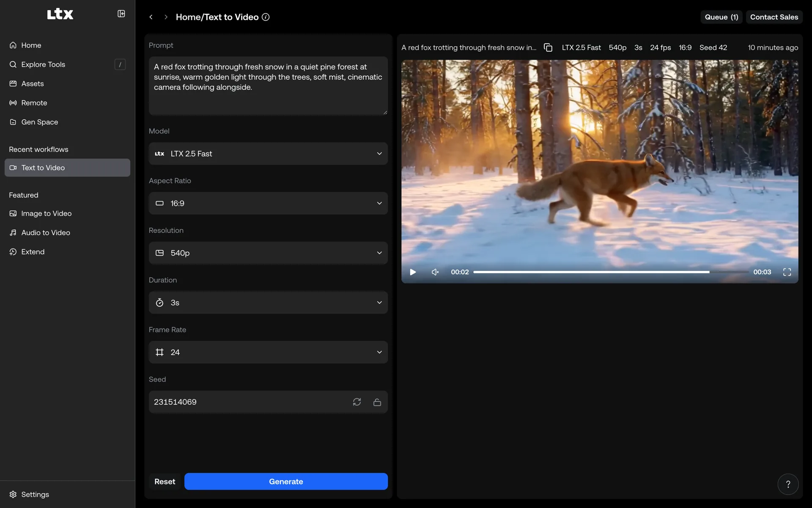
Task: Toggle the video mute speaker icon
Action: point(435,272)
